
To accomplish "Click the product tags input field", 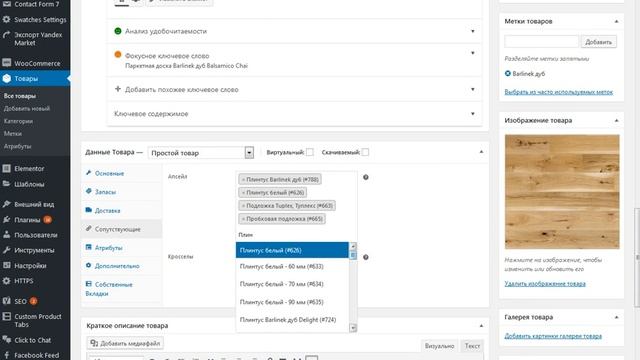I will tap(542, 42).
